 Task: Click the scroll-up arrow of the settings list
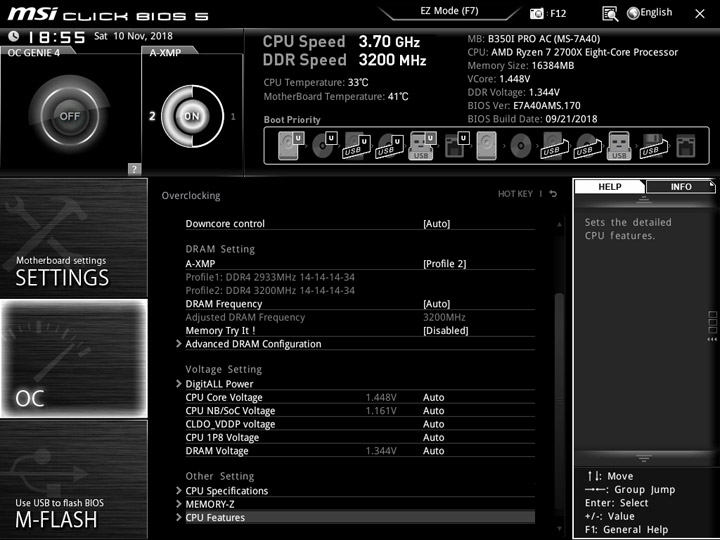click(x=559, y=225)
